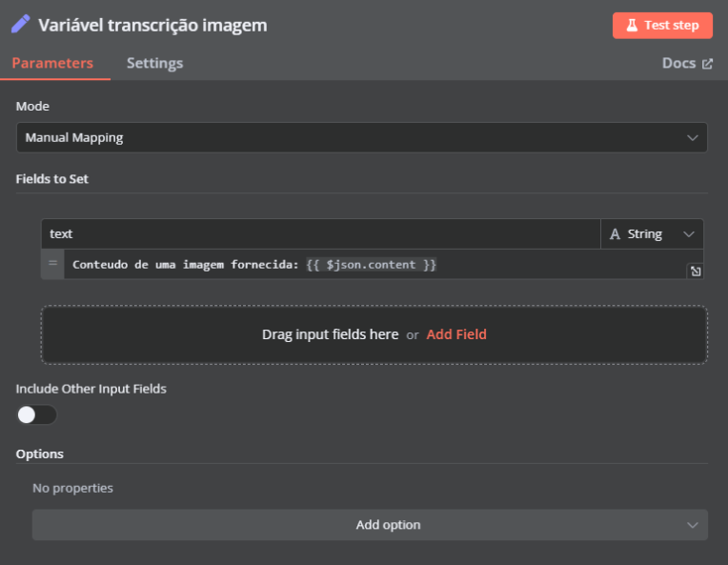Open the expanded expression editor icon
The height and width of the screenshot is (565, 728).
point(696,272)
